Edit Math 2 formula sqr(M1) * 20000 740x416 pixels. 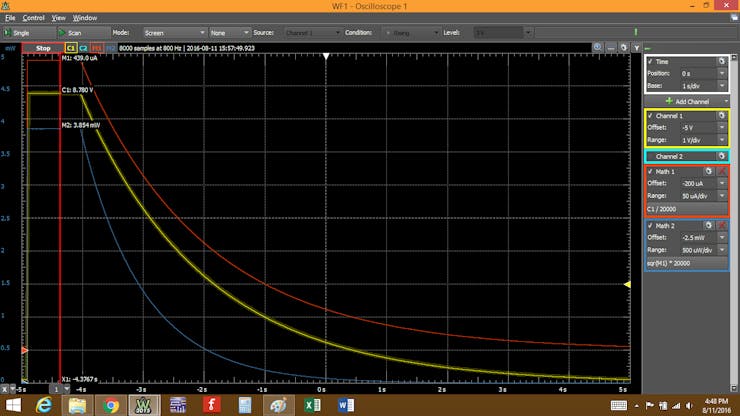(x=687, y=263)
